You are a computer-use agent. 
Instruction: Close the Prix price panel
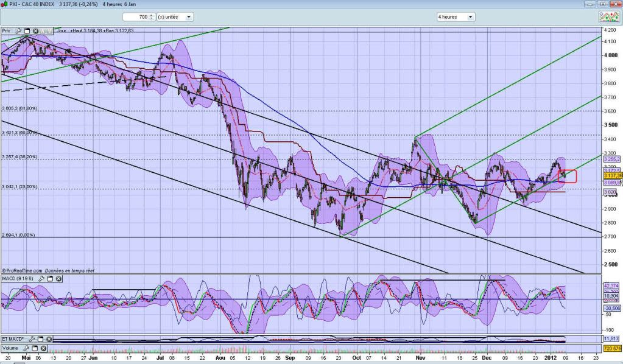pyautogui.click(x=35, y=30)
